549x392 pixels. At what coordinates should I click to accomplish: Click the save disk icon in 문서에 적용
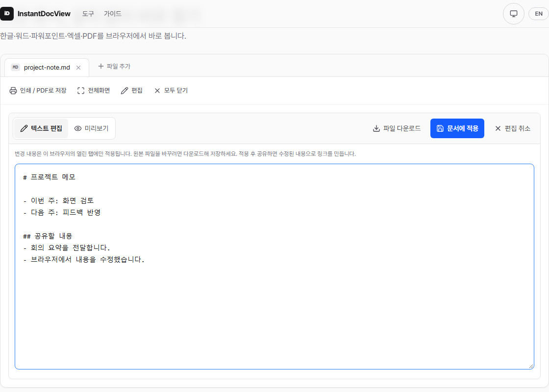(x=440, y=128)
